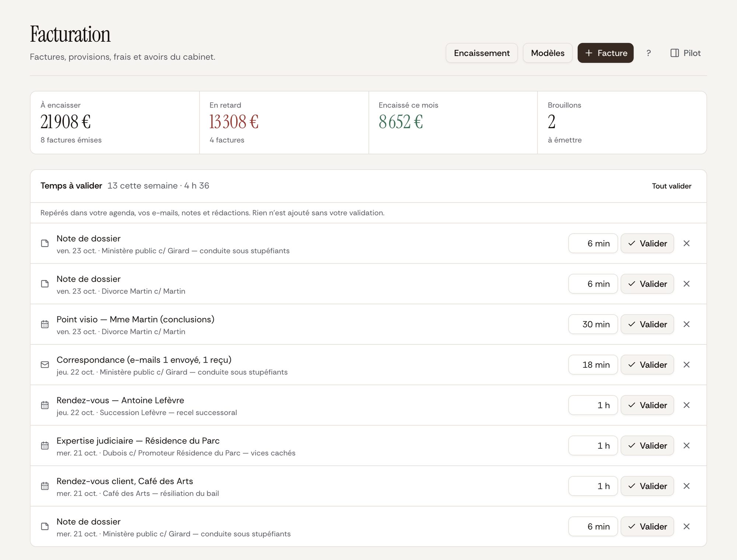Select 'Rendez-vous client, Café des Arts' title
Viewport: 737px width, 560px height.
pos(125,481)
